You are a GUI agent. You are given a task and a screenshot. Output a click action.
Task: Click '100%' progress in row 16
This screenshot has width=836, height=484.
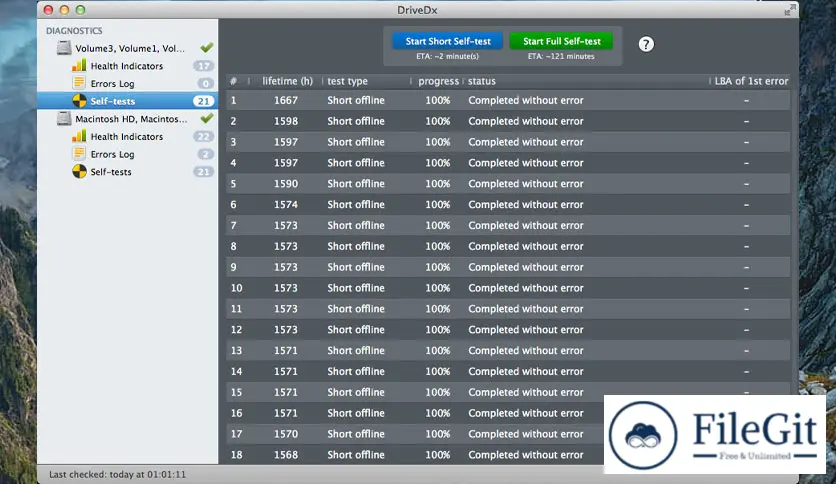437,413
